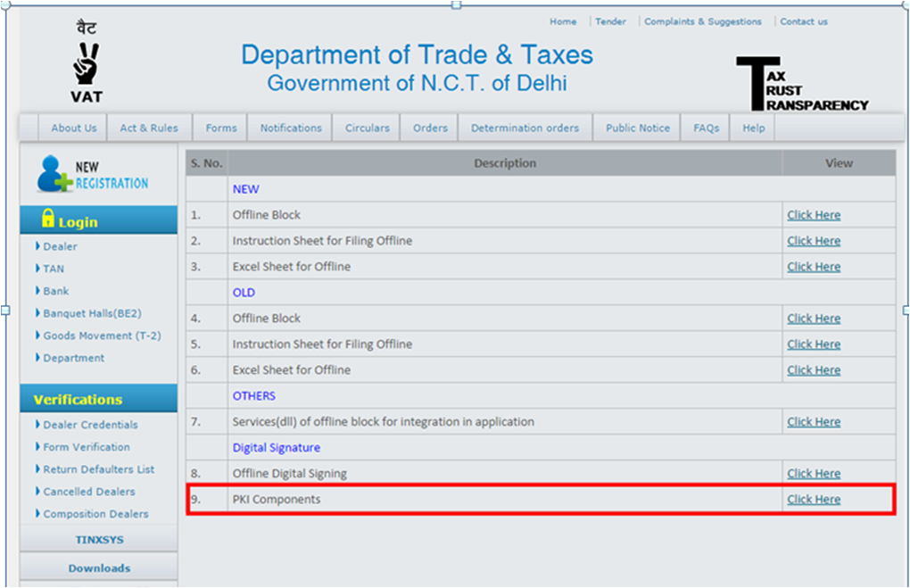
Task: Click the NEW category heading in table
Action: tap(245, 188)
